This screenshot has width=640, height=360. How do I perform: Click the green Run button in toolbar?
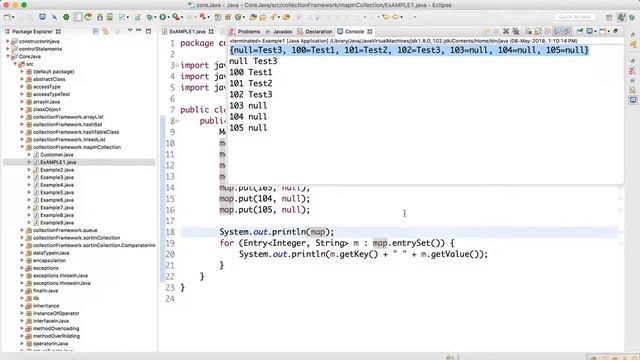pyautogui.click(x=162, y=17)
